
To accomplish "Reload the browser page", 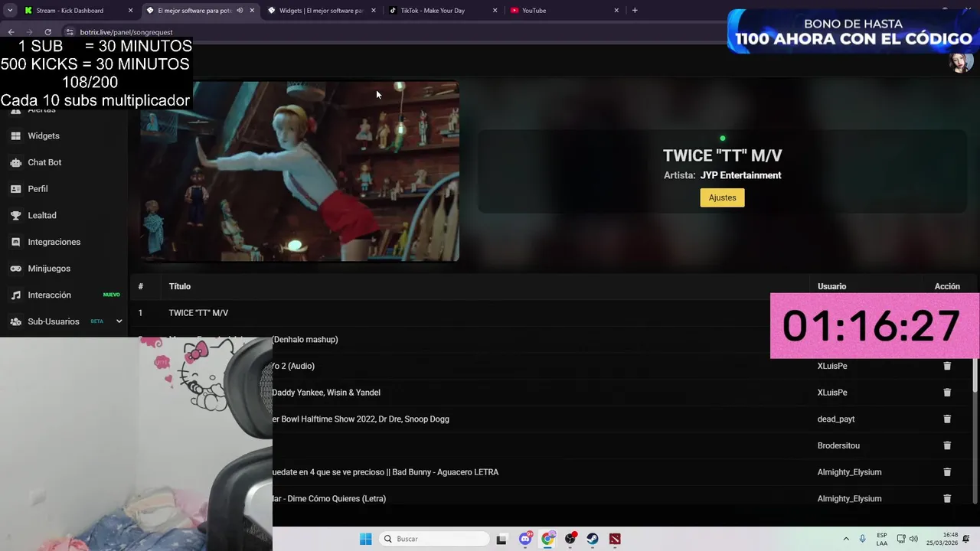I will pyautogui.click(x=47, y=32).
